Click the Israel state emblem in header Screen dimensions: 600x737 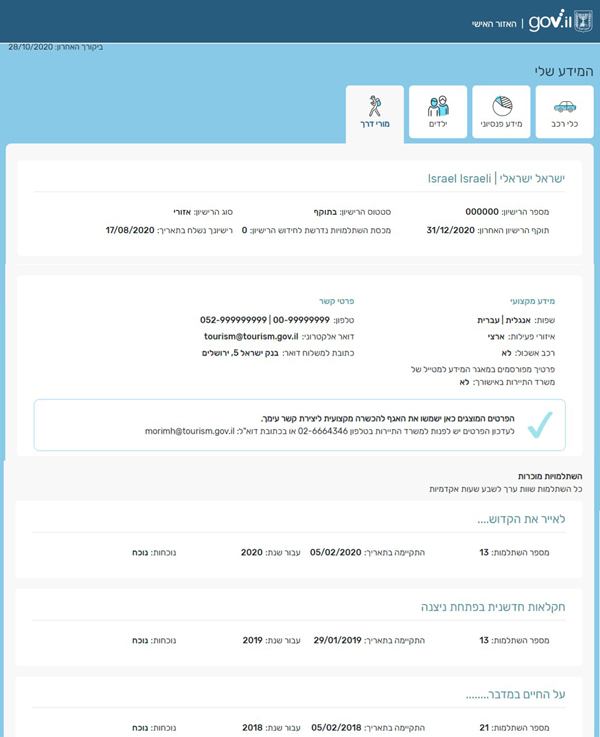pyautogui.click(x=584, y=20)
